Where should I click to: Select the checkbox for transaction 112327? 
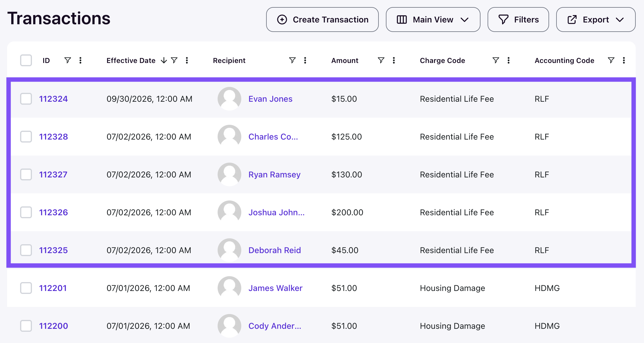pyautogui.click(x=26, y=174)
